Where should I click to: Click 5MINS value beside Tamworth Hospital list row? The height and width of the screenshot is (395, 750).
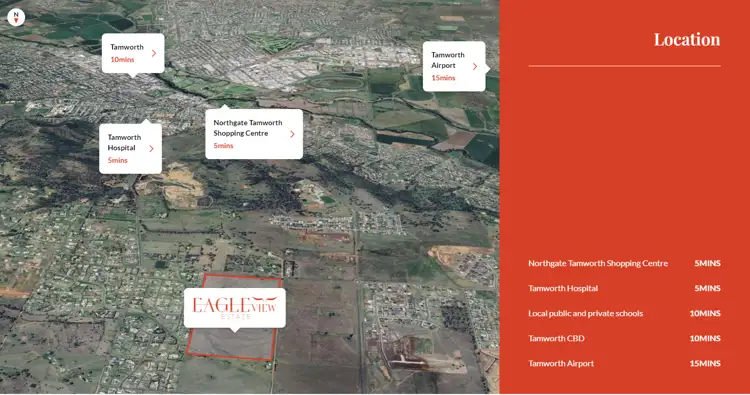[707, 288]
